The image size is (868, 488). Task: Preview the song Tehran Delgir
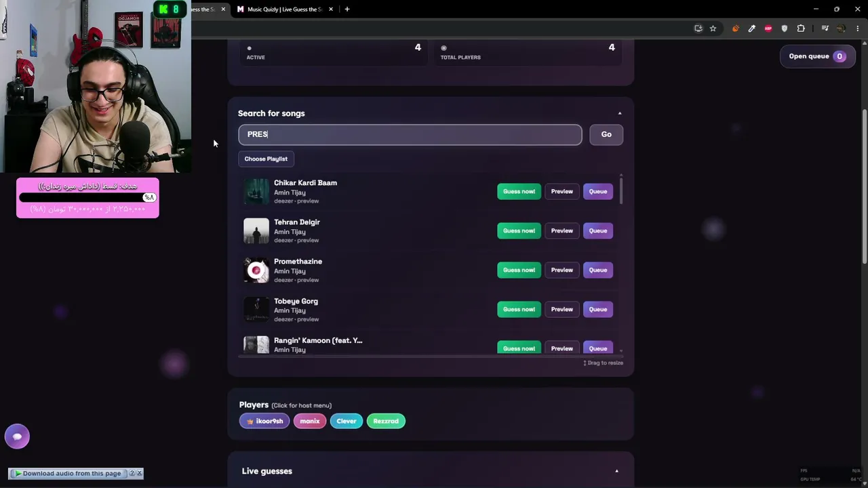click(x=561, y=230)
